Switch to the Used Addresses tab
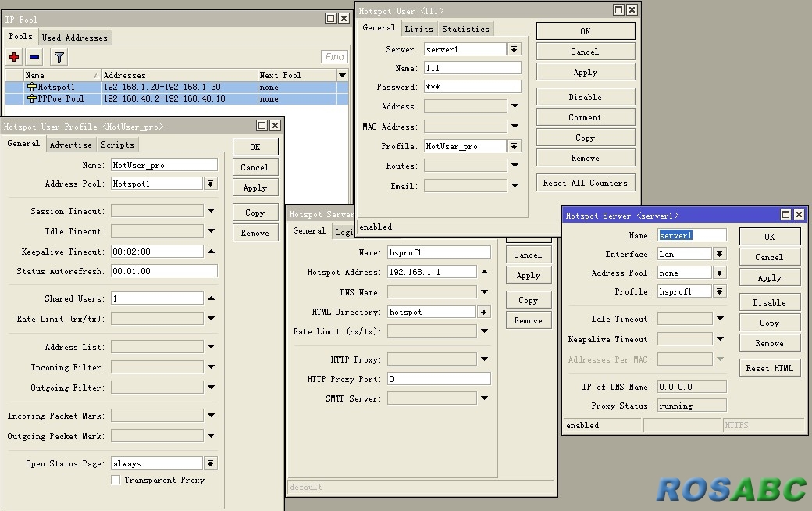812x511 pixels. click(75, 38)
